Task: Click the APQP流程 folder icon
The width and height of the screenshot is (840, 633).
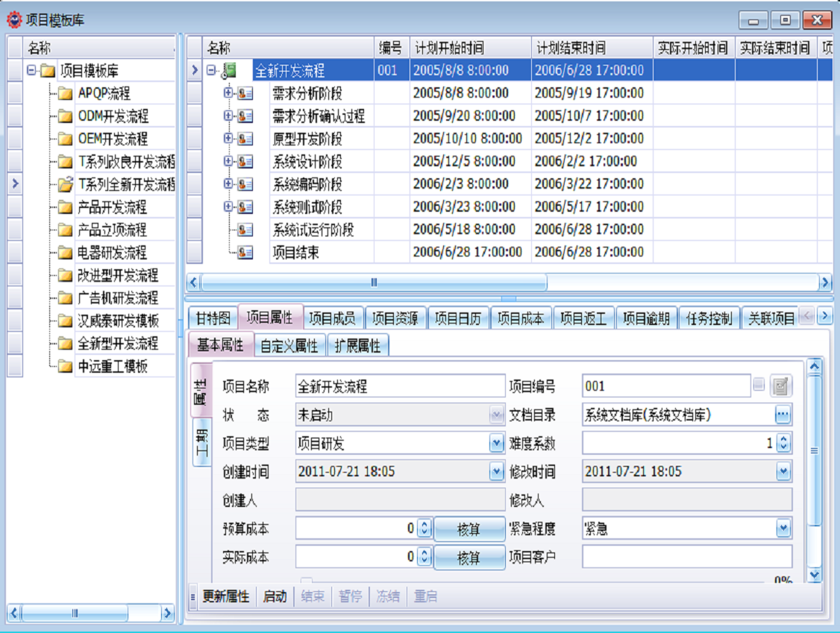Action: click(66, 94)
